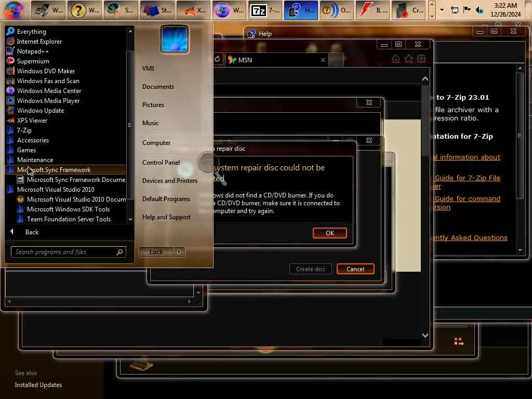532x399 pixels.
Task: Open Microsoft Sync Framework Documentation item
Action: click(x=76, y=179)
